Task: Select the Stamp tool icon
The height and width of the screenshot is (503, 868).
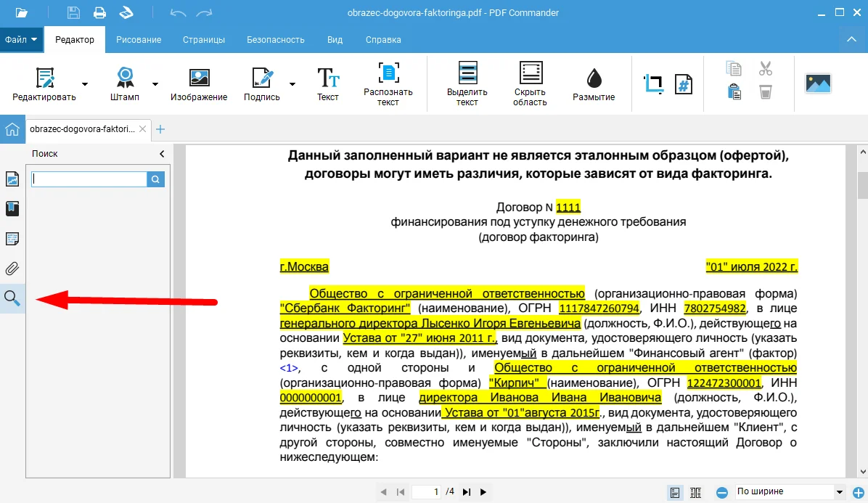Action: click(x=125, y=78)
